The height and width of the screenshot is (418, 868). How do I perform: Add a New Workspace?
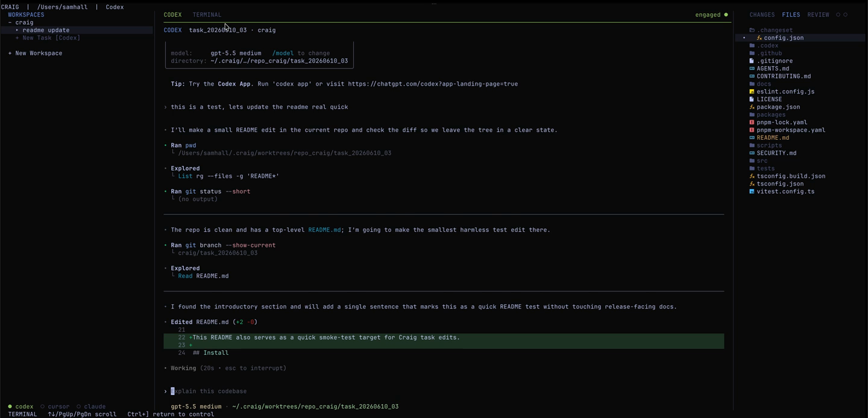pyautogui.click(x=35, y=53)
